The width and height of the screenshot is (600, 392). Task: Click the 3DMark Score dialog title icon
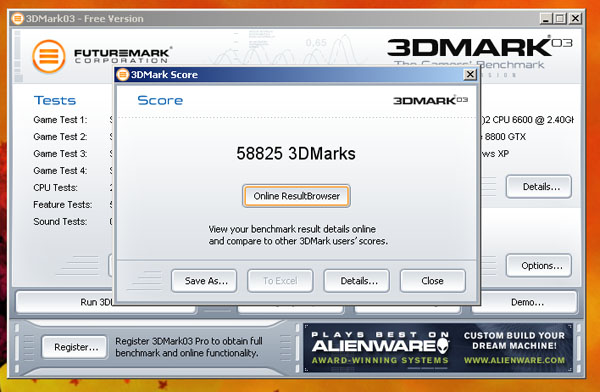pos(122,74)
